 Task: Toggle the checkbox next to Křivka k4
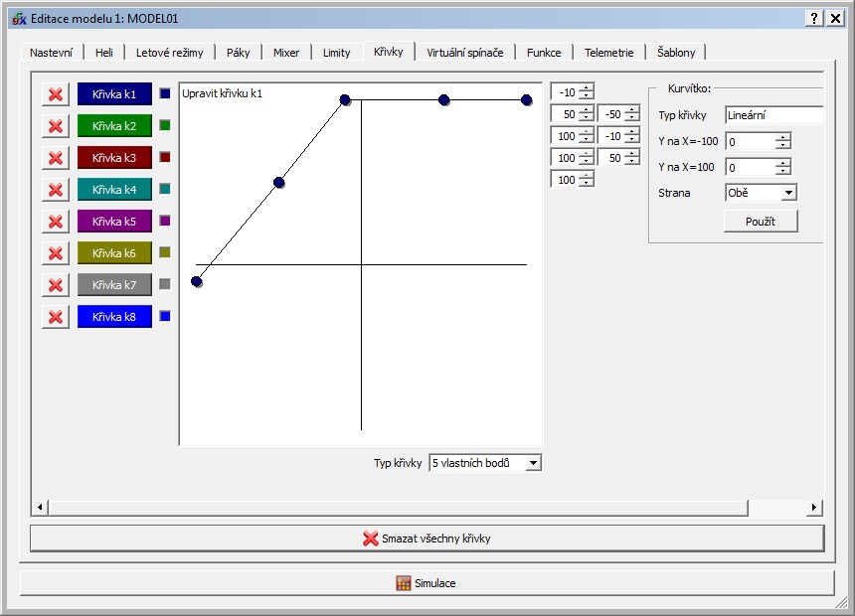pos(165,189)
